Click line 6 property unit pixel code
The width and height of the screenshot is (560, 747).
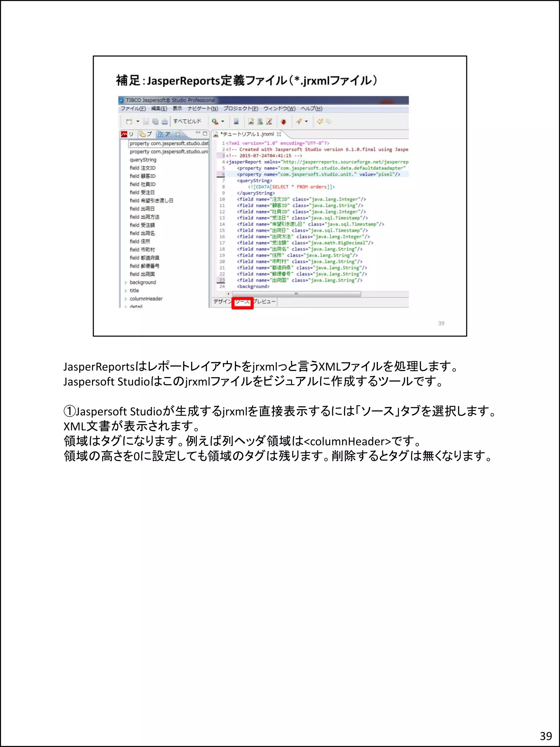coord(318,174)
